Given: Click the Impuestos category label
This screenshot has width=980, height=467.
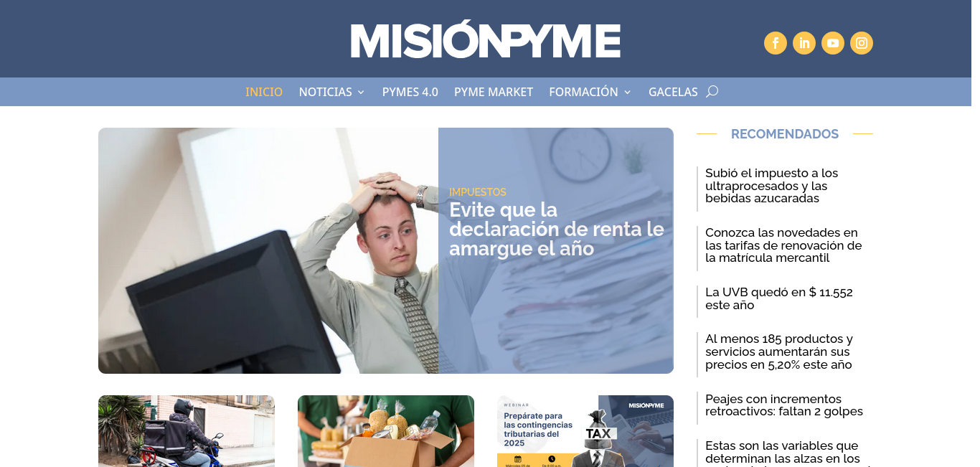Looking at the screenshot, I should (x=478, y=192).
